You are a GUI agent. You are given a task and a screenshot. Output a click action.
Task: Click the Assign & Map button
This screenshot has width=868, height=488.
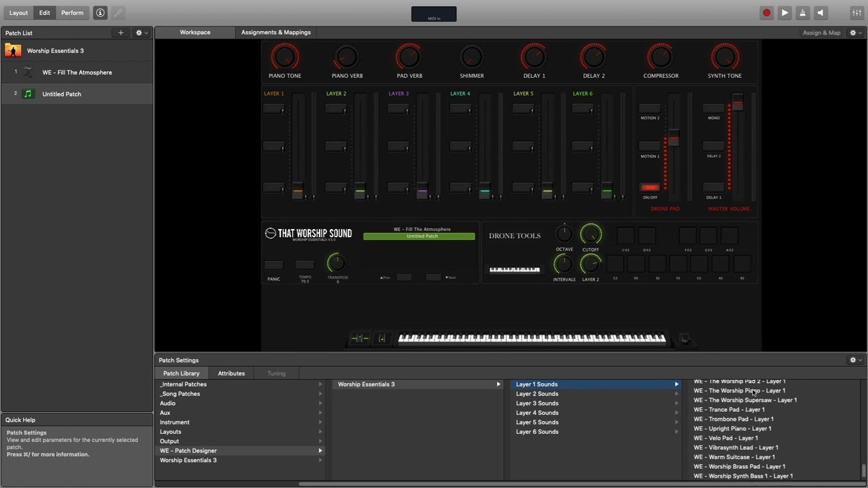821,33
